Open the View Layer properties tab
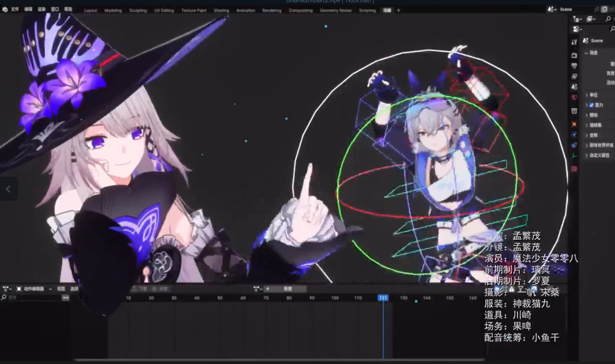Screen dimensions: 615x364 click(574, 76)
